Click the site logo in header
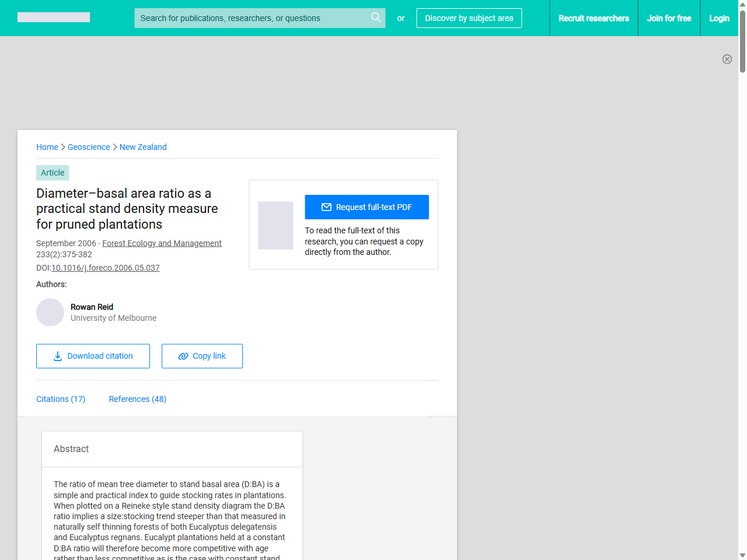Screen dimensions: 747x560 point(54,17)
